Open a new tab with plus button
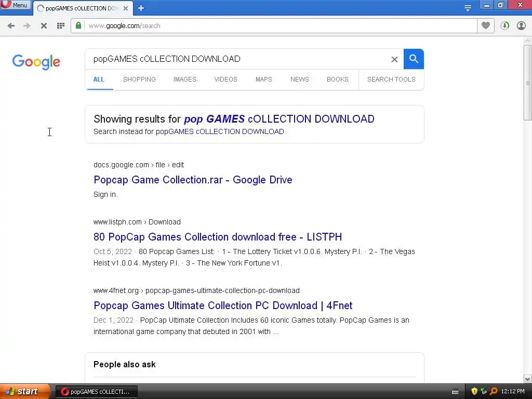Viewport: 532px width, 399px height. tap(141, 8)
